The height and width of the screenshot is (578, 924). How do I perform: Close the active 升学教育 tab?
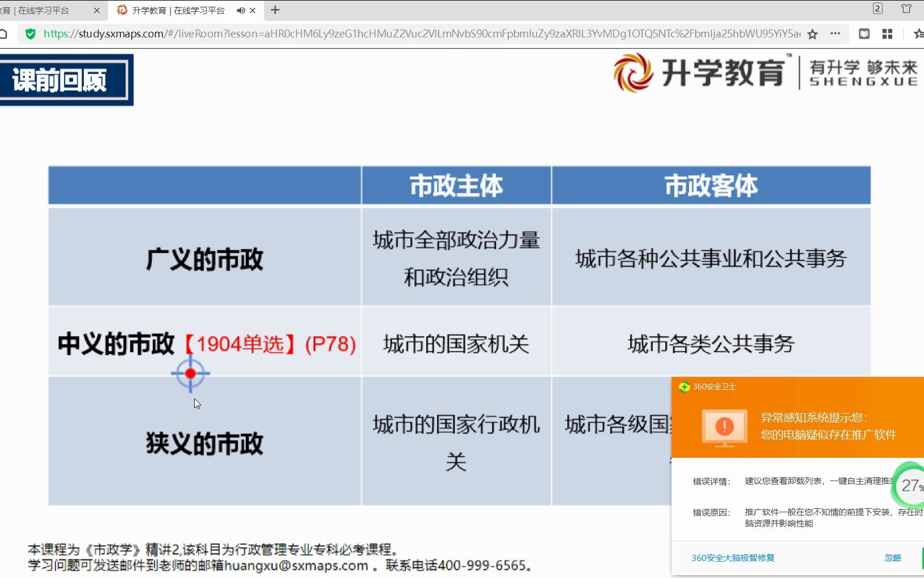(x=253, y=10)
